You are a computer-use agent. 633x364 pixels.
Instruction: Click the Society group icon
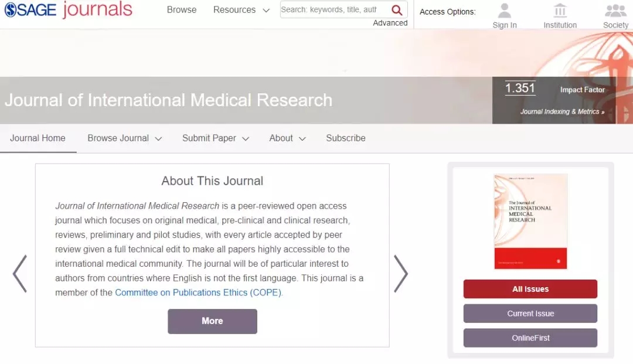615,11
